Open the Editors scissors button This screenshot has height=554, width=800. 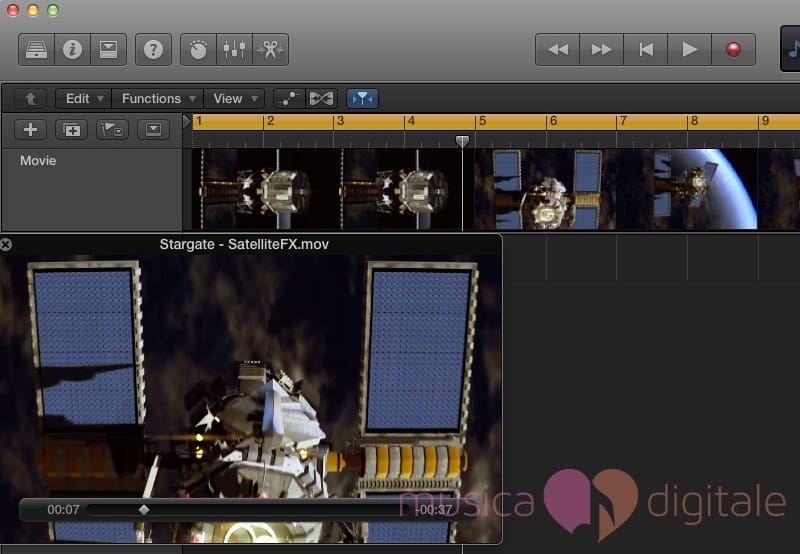pos(270,49)
